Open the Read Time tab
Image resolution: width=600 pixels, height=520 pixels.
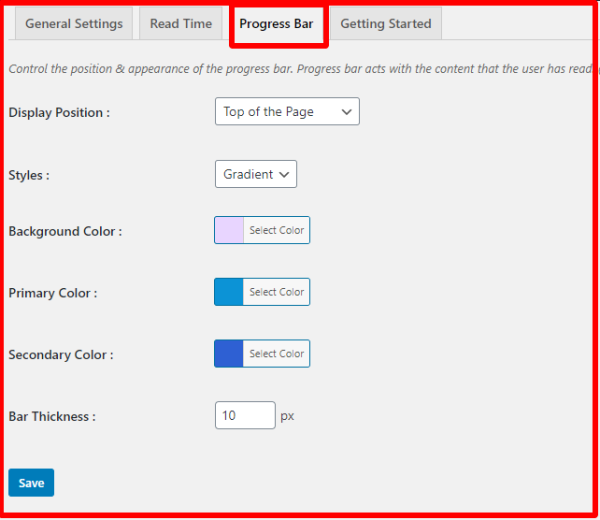(x=181, y=24)
